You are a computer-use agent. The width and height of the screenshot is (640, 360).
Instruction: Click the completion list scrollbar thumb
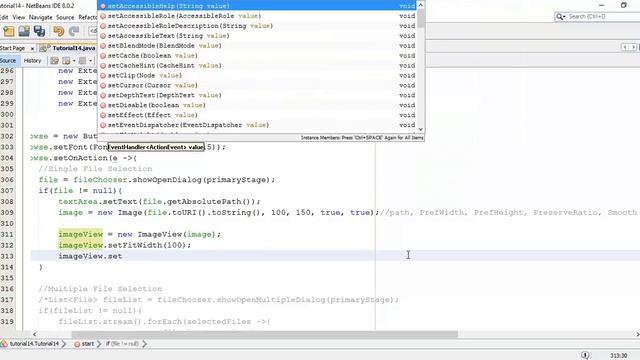tap(421, 18)
